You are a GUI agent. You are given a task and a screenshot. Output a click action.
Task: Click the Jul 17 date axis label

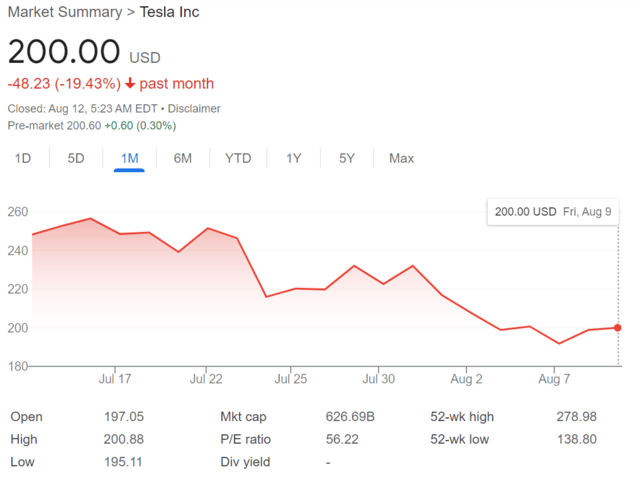(x=116, y=379)
